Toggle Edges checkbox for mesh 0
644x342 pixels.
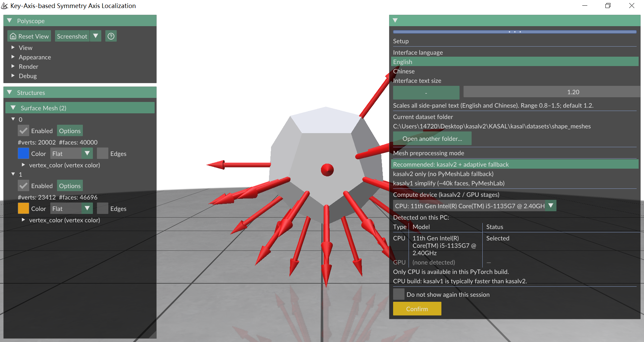[103, 154]
